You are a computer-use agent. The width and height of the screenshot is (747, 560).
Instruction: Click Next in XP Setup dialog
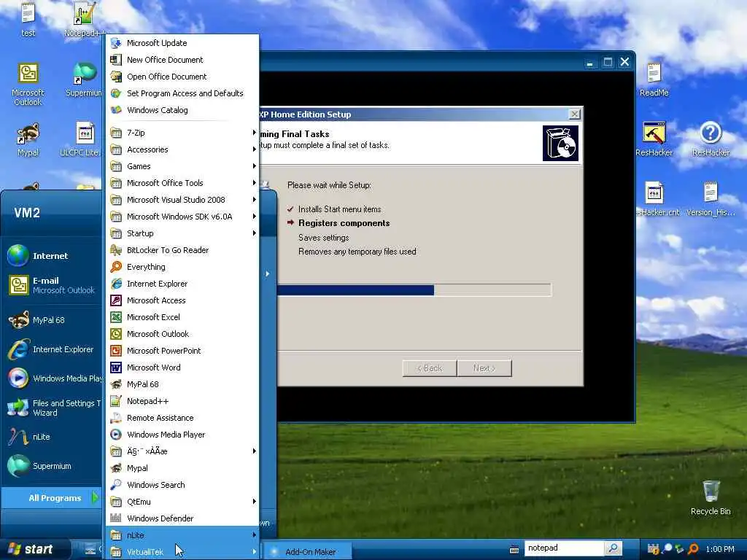point(484,368)
